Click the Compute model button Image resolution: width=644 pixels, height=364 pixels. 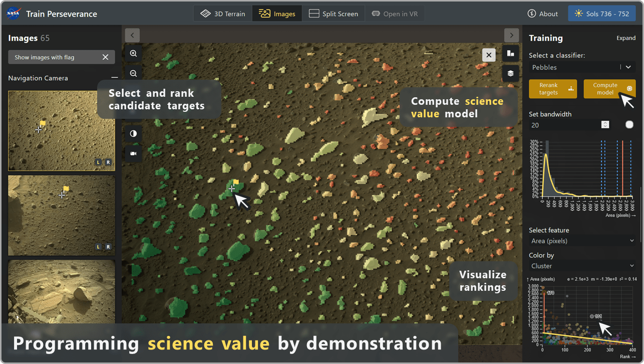[609, 89]
